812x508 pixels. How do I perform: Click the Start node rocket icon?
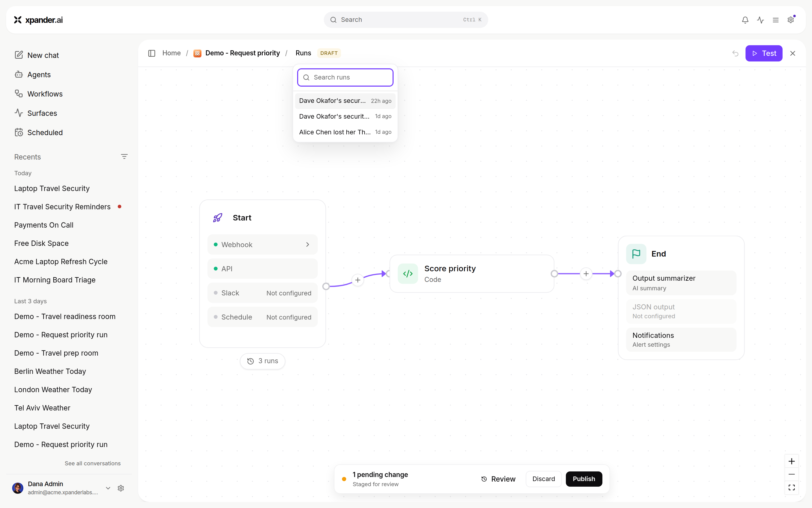click(217, 218)
